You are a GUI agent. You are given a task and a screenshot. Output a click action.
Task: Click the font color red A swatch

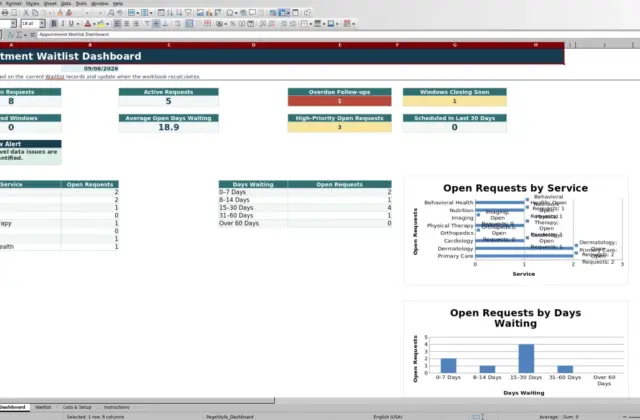pos(87,24)
